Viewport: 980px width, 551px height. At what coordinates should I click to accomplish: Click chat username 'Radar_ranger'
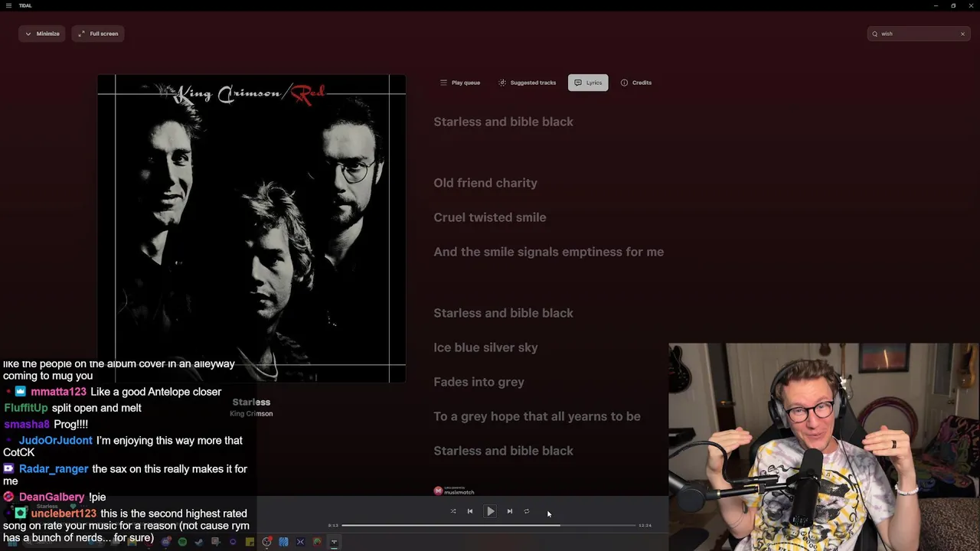54,468
